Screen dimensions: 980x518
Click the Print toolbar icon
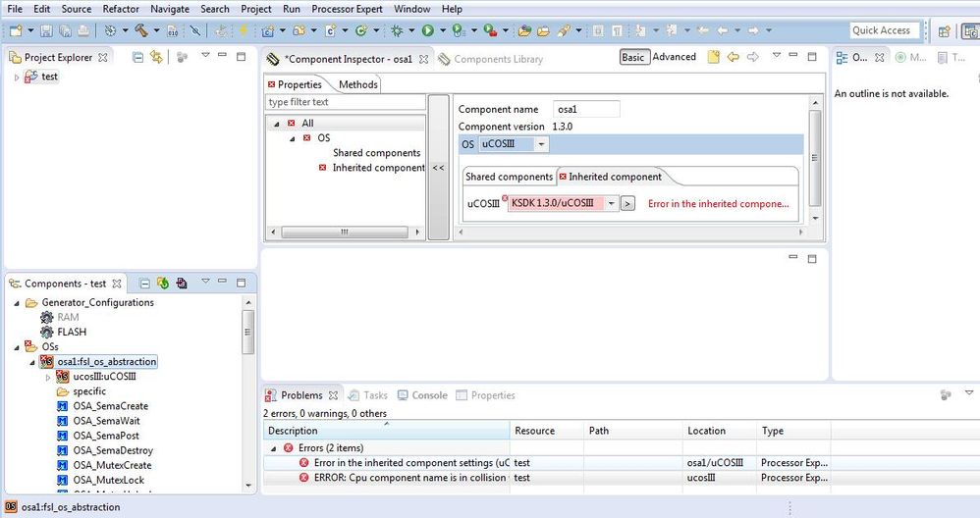(x=82, y=30)
